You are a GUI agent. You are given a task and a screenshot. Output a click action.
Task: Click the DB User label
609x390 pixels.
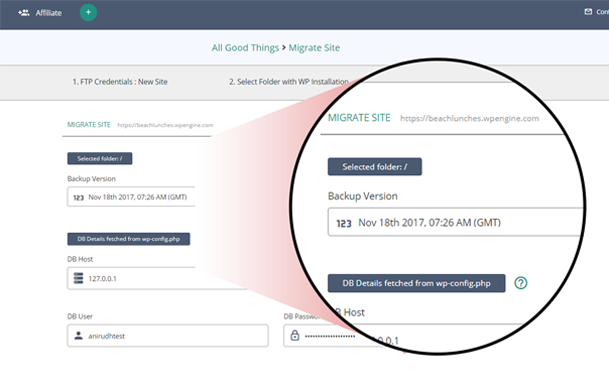(80, 316)
